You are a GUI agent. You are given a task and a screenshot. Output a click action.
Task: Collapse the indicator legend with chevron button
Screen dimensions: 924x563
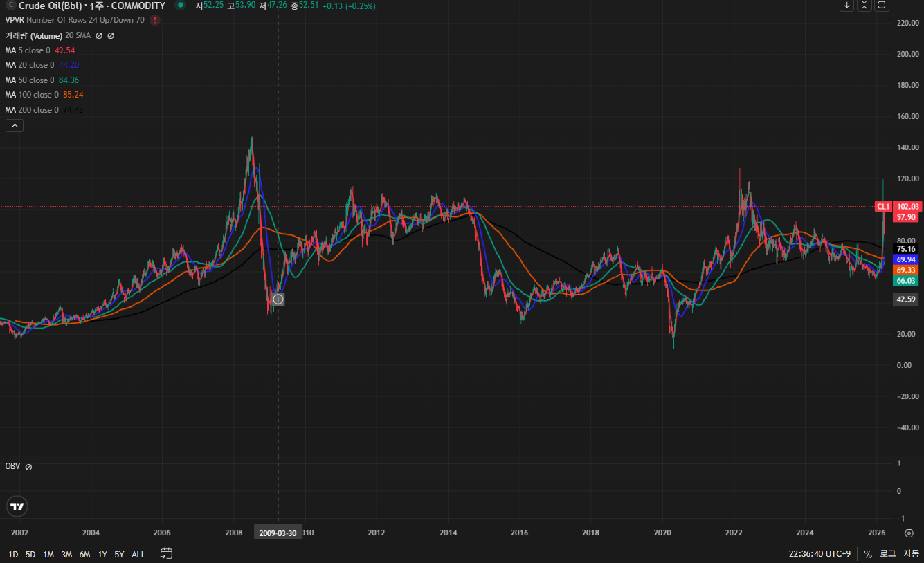15,125
